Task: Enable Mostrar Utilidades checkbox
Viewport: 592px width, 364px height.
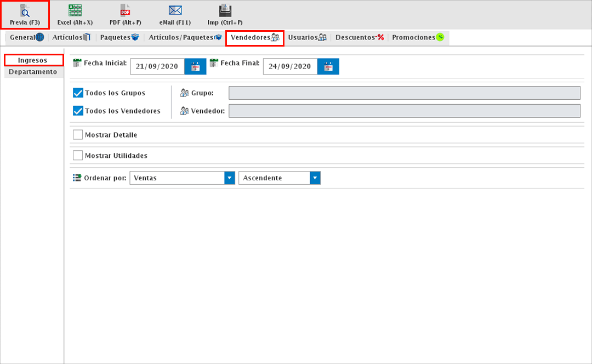Action: click(x=78, y=156)
